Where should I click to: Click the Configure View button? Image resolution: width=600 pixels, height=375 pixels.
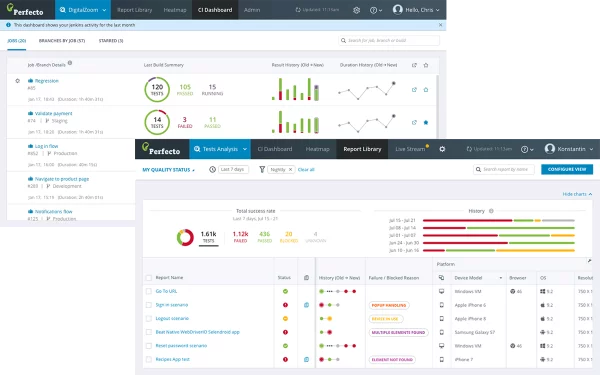(x=567, y=169)
